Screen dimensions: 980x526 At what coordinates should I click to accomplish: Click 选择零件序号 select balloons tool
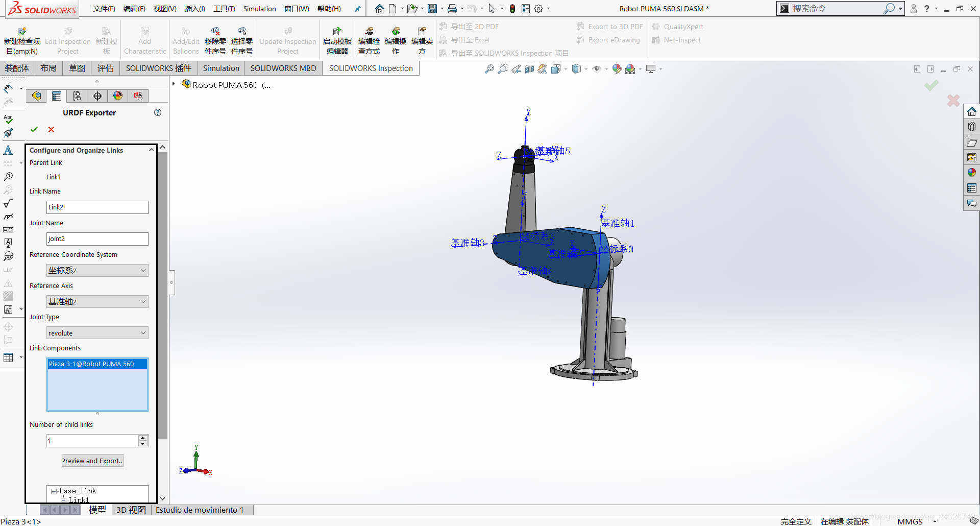(242, 41)
